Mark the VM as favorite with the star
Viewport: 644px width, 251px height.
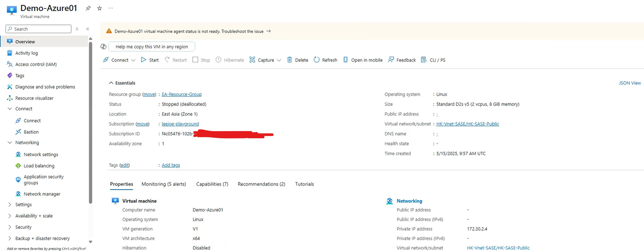coord(100,8)
